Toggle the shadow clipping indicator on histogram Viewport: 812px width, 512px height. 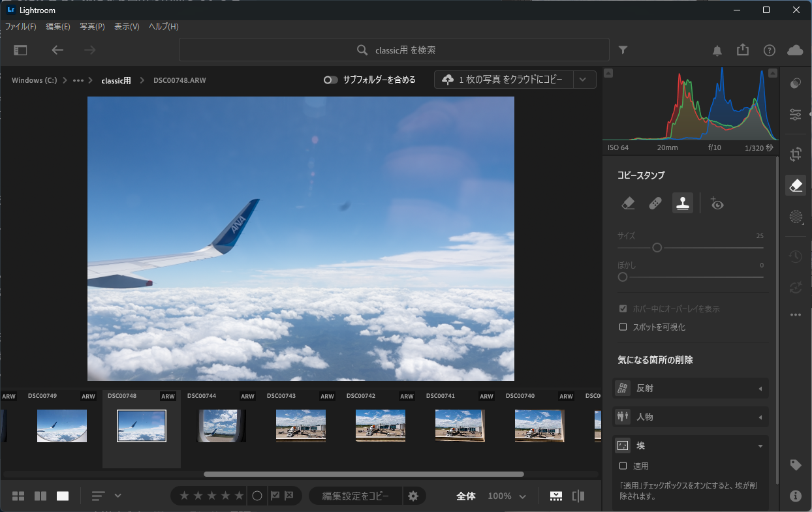tap(608, 73)
